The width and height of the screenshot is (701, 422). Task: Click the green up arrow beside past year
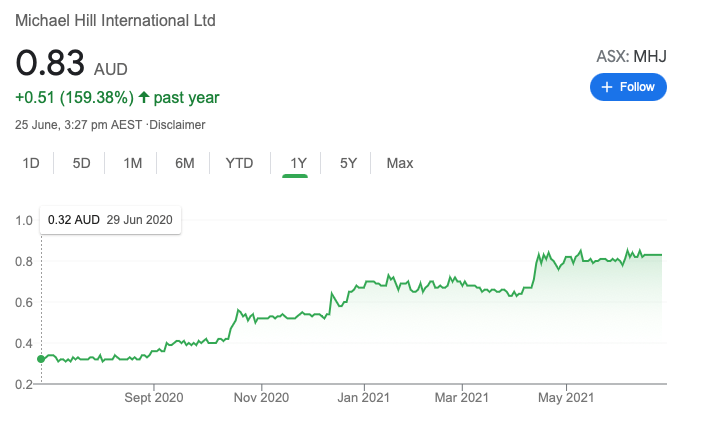coord(144,98)
